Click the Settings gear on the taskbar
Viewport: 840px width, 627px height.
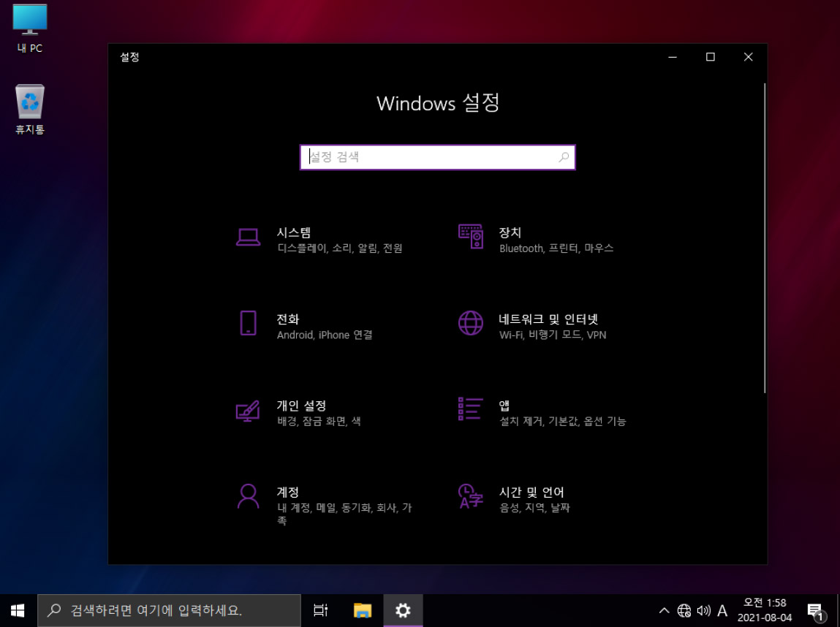click(403, 610)
